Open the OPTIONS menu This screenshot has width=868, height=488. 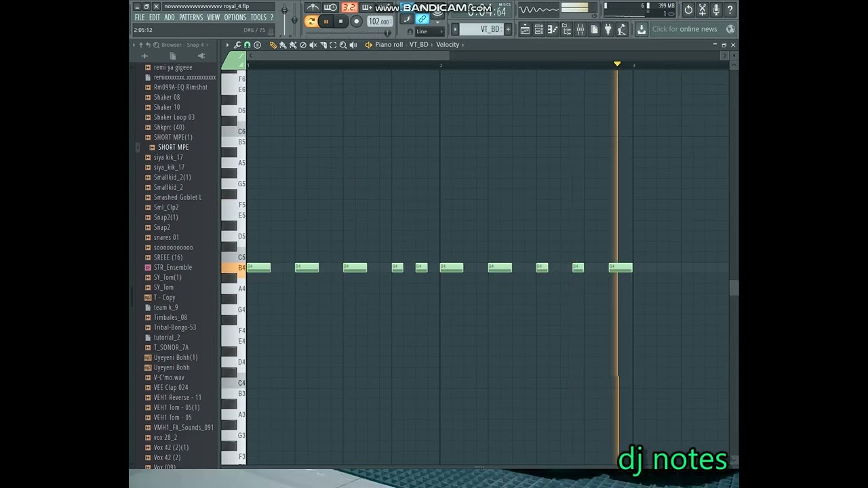235,17
